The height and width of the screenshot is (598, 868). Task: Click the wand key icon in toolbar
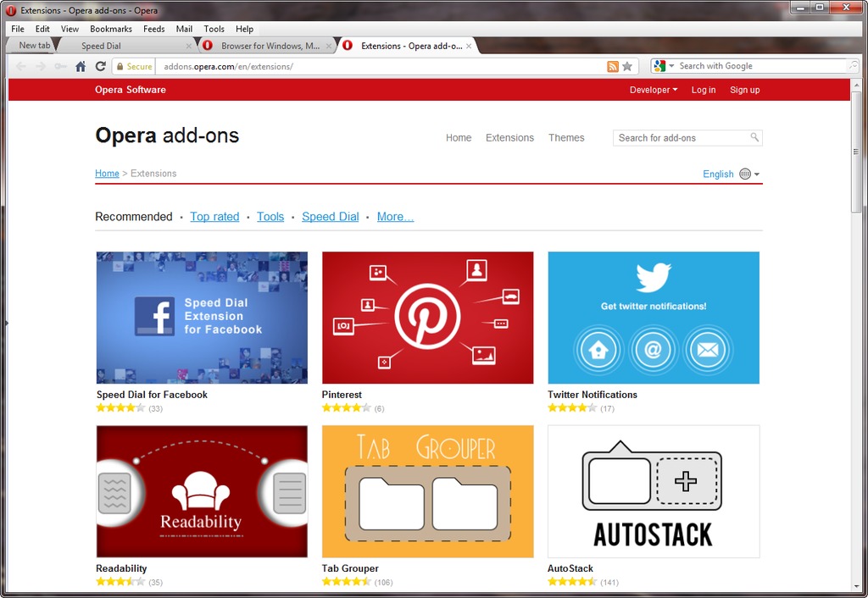[x=60, y=66]
